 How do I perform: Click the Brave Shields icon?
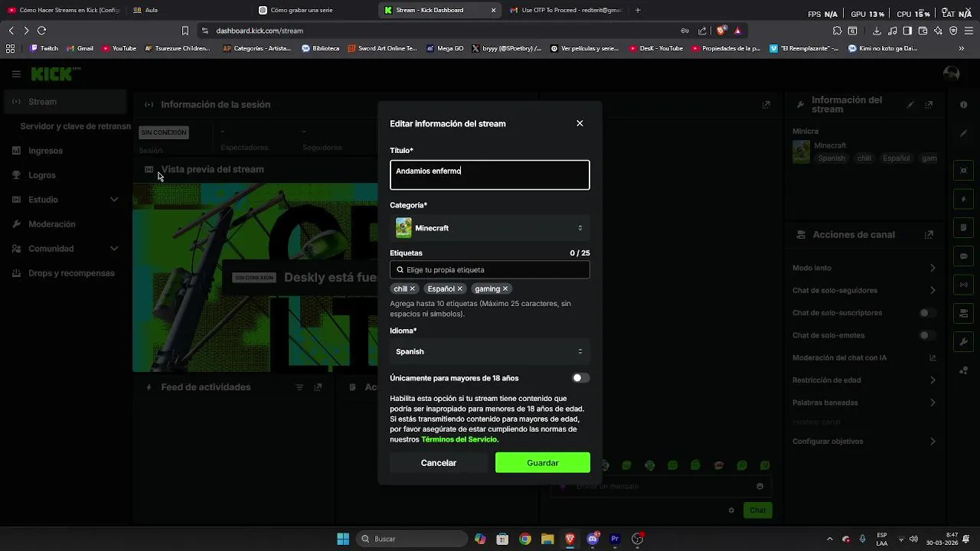click(720, 31)
